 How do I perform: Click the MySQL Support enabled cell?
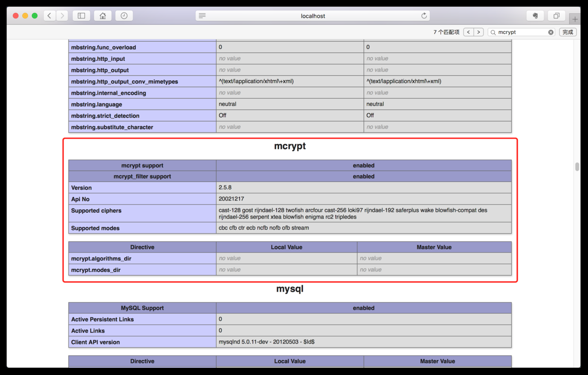[x=363, y=308]
